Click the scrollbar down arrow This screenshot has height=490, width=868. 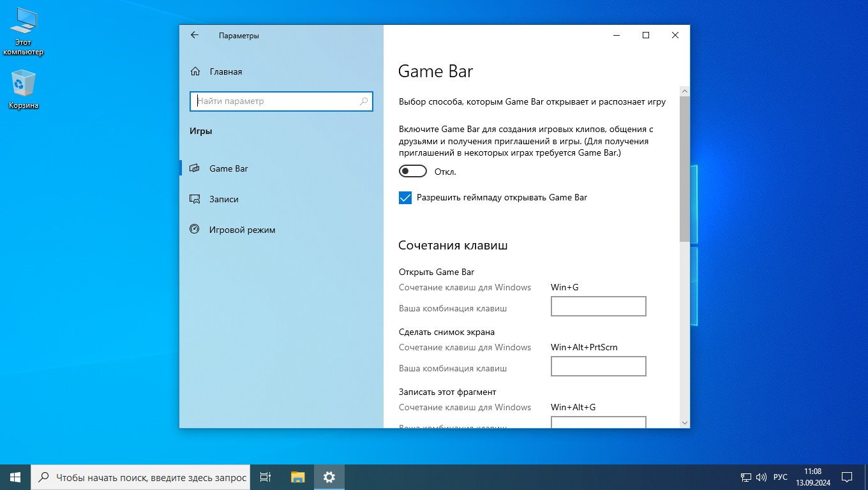(684, 422)
